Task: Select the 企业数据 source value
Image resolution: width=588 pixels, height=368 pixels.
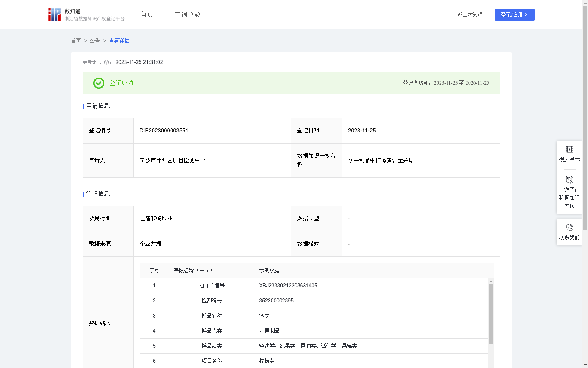Action: click(x=150, y=244)
